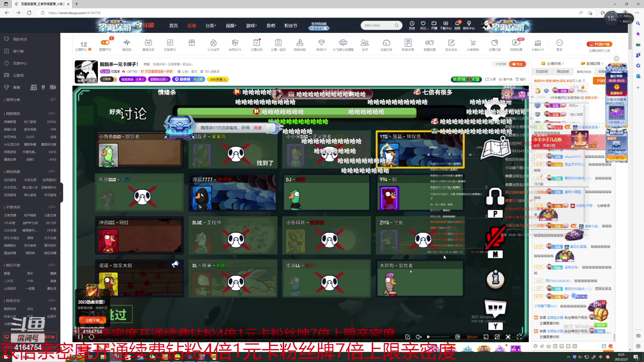
Task: Collapse the left sidebar handle
Action: click(x=61, y=193)
